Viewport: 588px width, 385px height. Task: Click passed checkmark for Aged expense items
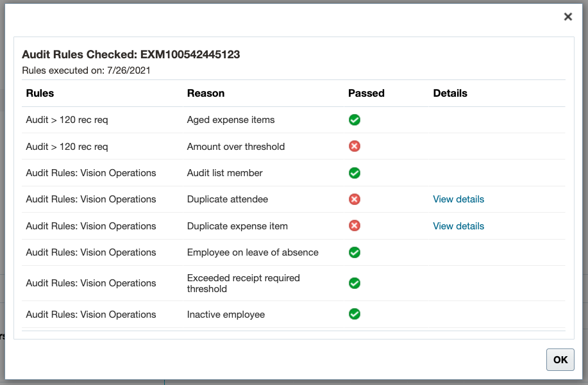354,120
